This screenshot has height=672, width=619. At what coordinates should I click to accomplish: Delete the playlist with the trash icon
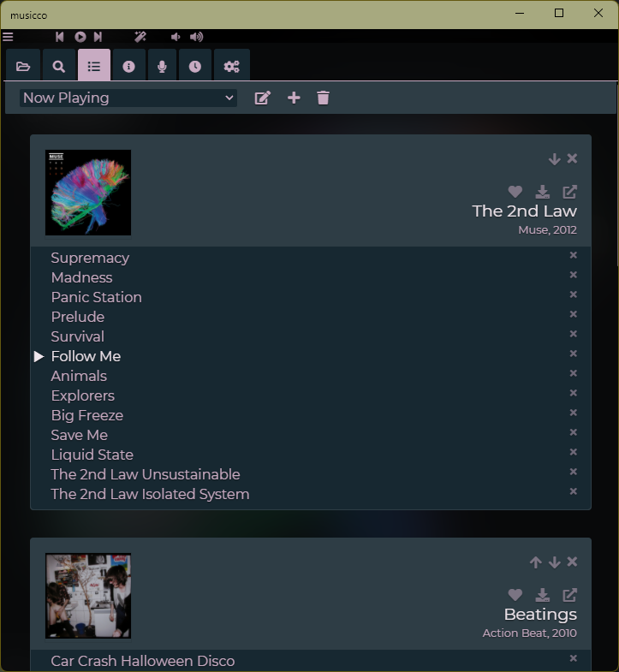coord(324,98)
